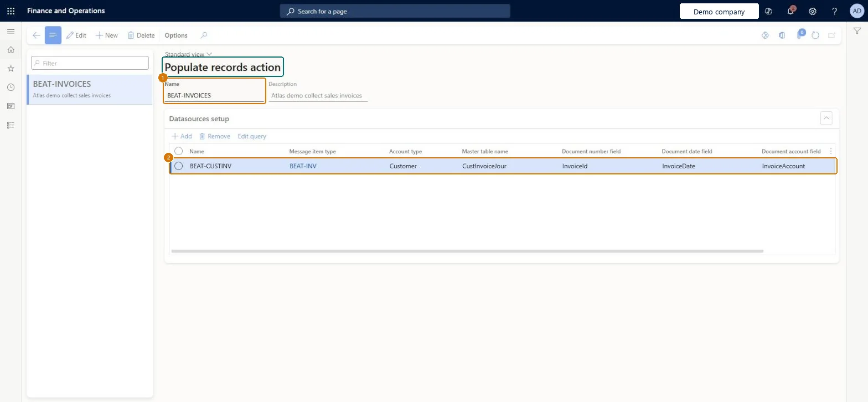This screenshot has height=402, width=868.
Task: Open the Options menu tab
Action: point(176,35)
